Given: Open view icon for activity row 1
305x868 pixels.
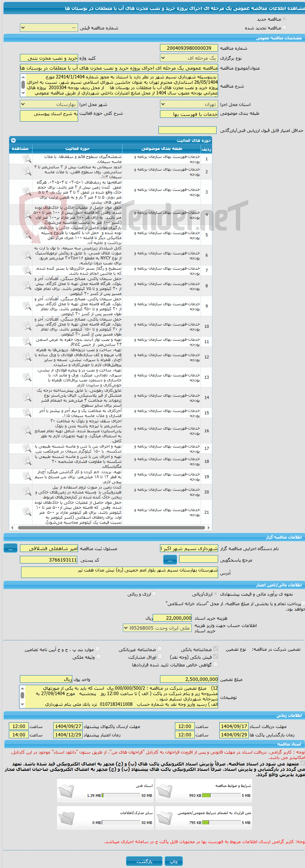Looking at the screenshot, I should 26,159.
